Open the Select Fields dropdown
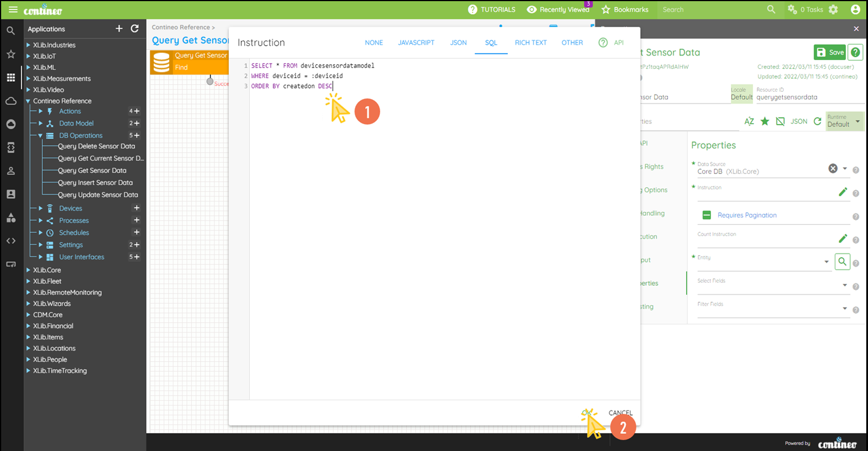The width and height of the screenshot is (868, 451). [845, 285]
